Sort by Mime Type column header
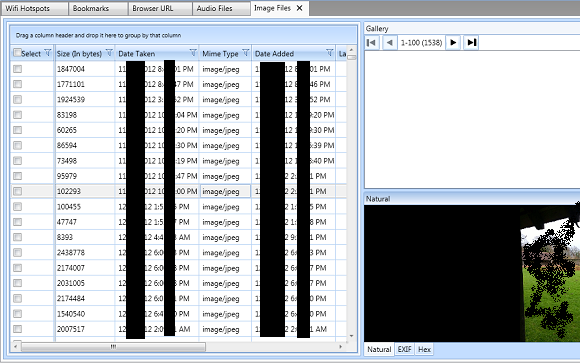 pos(220,54)
